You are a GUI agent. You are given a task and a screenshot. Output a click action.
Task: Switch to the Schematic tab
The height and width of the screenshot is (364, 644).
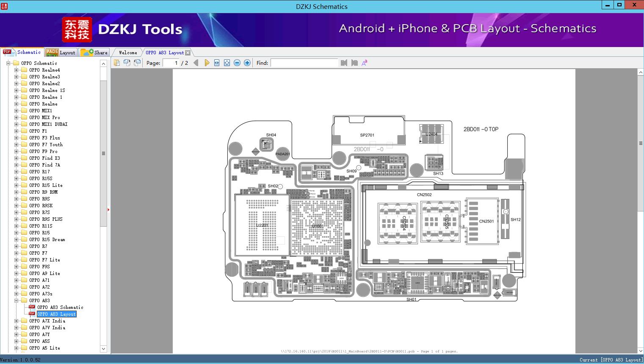[22, 52]
